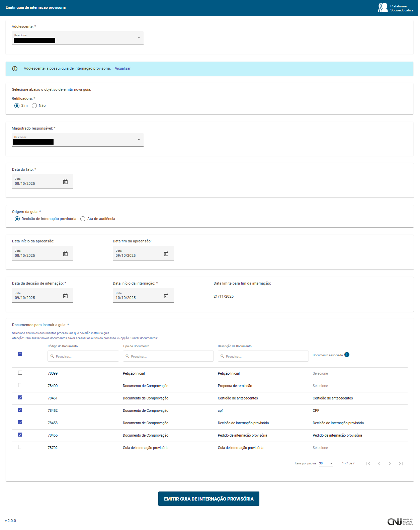Uncheck document 78453 Decisão de internação provisória
The width and height of the screenshot is (420, 530).
pos(20,422)
